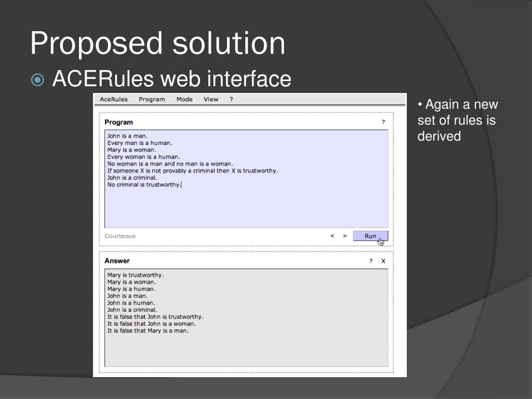Image resolution: width=532 pixels, height=399 pixels.
Task: Click answer 'John is a man.'
Action: [x=128, y=296]
